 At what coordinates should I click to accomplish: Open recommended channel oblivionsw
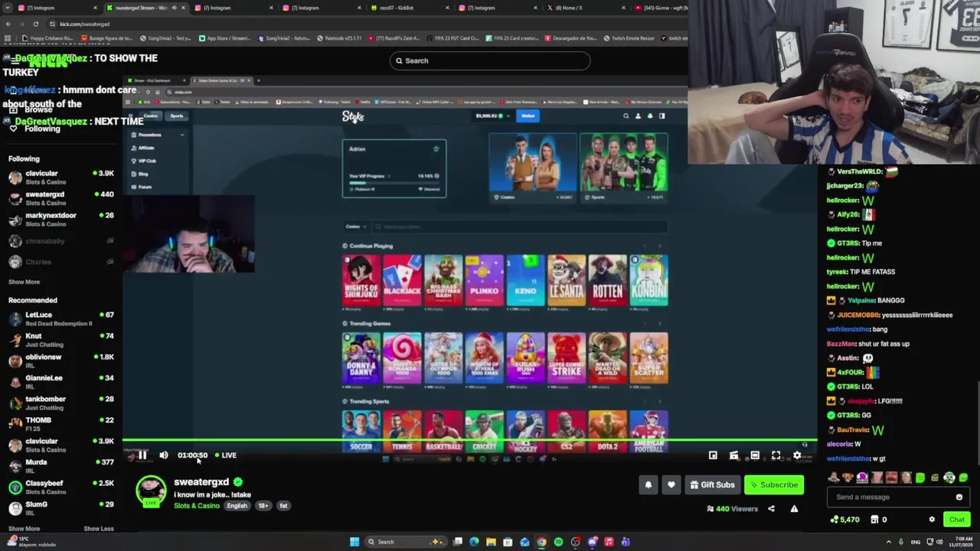(x=61, y=360)
